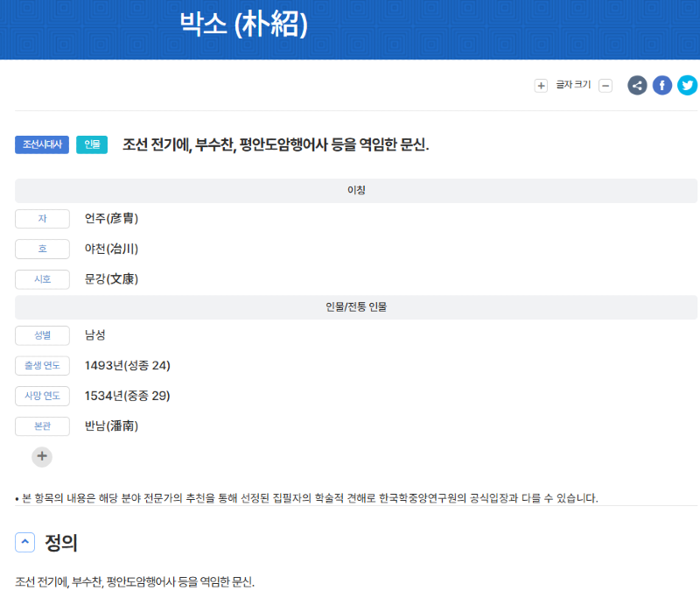Select the 본관 field label
Viewport: 700px width, 612px height.
pos(42,427)
